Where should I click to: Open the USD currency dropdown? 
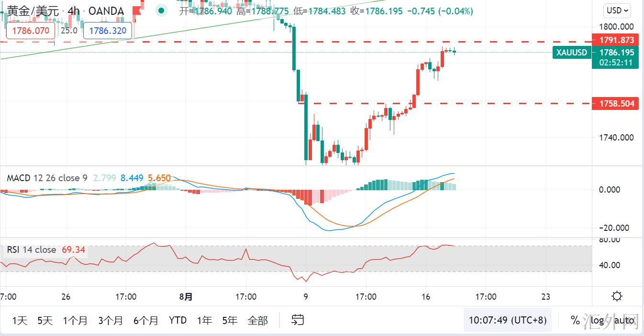(618, 10)
